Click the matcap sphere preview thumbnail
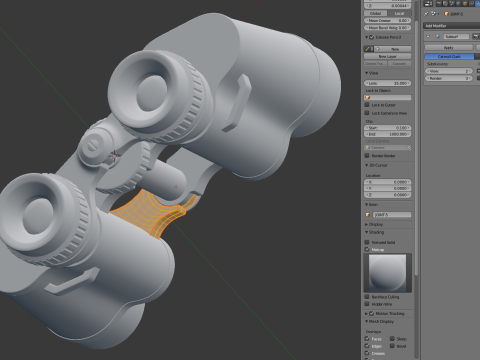This screenshot has width=480, height=360. tap(387, 273)
